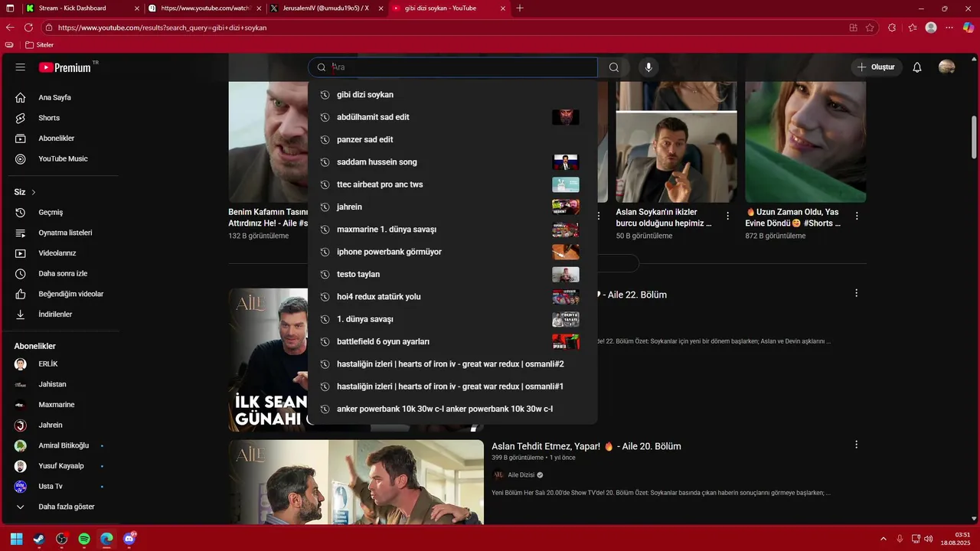This screenshot has height=551, width=980.
Task: Open Steam from the taskbar
Action: coord(39,539)
